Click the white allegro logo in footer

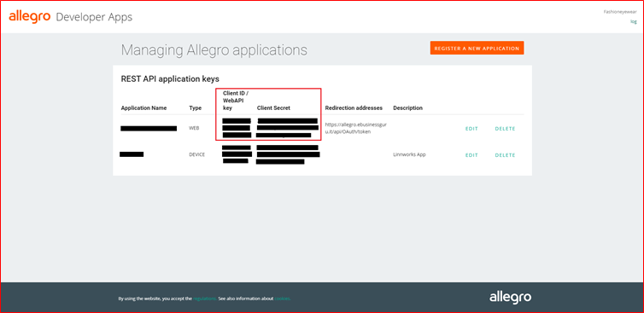510,298
